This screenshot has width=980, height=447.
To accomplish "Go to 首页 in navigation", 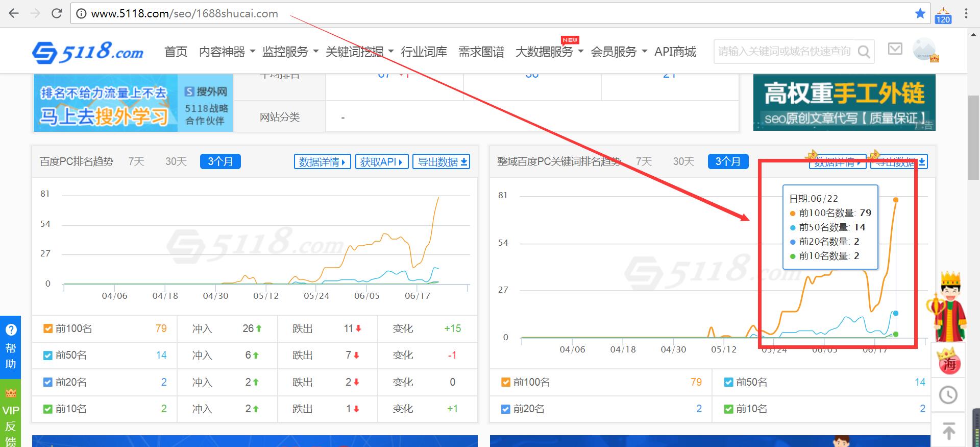I will pyautogui.click(x=176, y=52).
